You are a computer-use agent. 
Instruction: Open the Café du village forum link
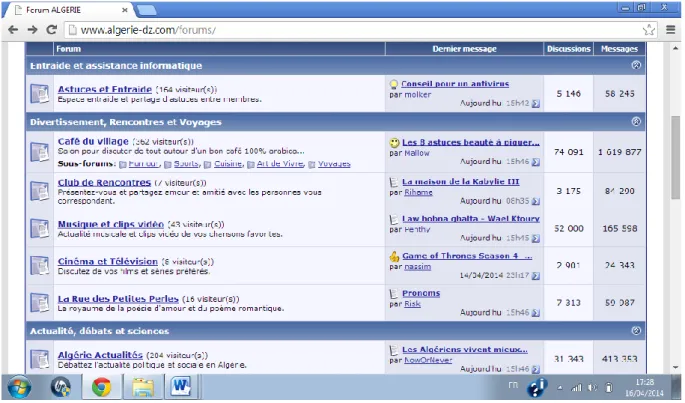[93, 142]
